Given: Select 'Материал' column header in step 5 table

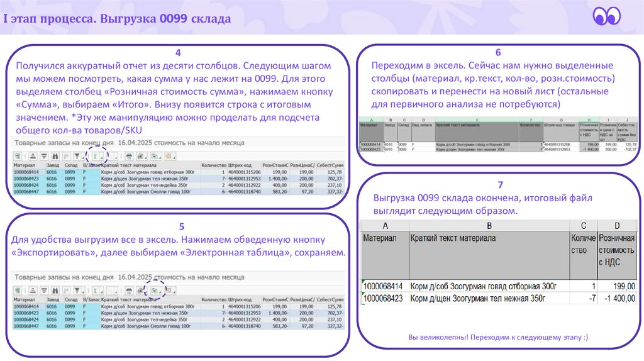Looking at the screenshot, I should pyautogui.click(x=25, y=300).
